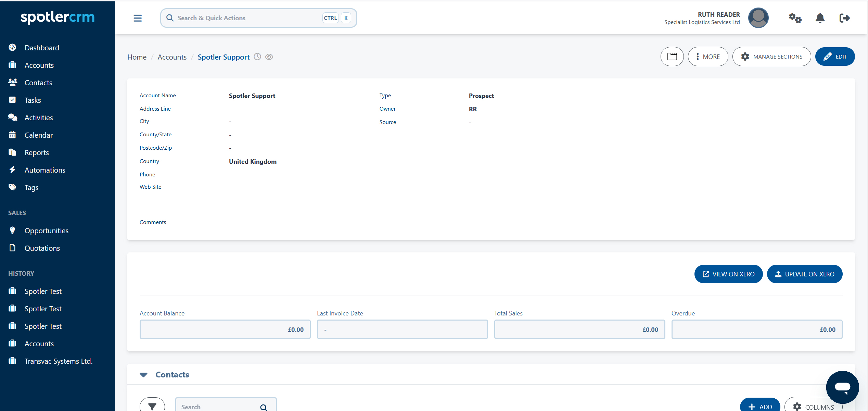Click the Dashboard gauge icon
This screenshot has width=868, height=411.
pyautogui.click(x=12, y=47)
